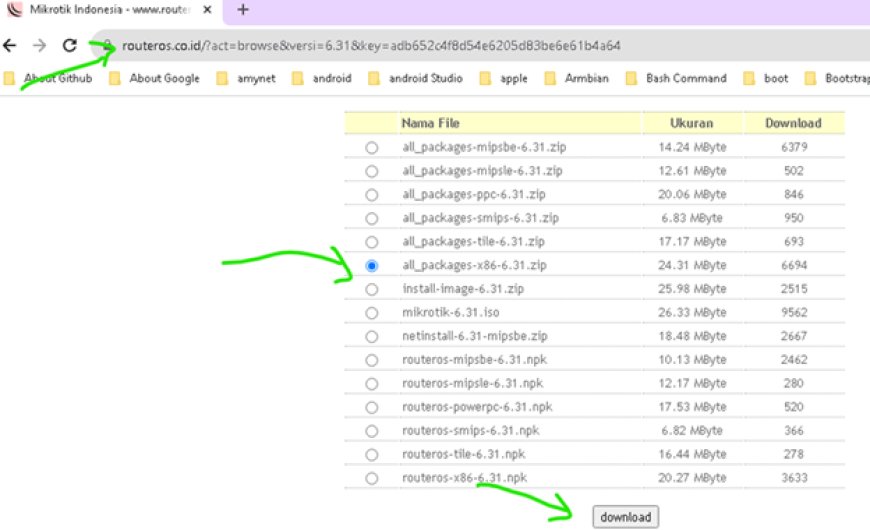Click file name all_packages-tile-6.31.zip
Viewport: 870px width, 530px height.
[x=473, y=241]
